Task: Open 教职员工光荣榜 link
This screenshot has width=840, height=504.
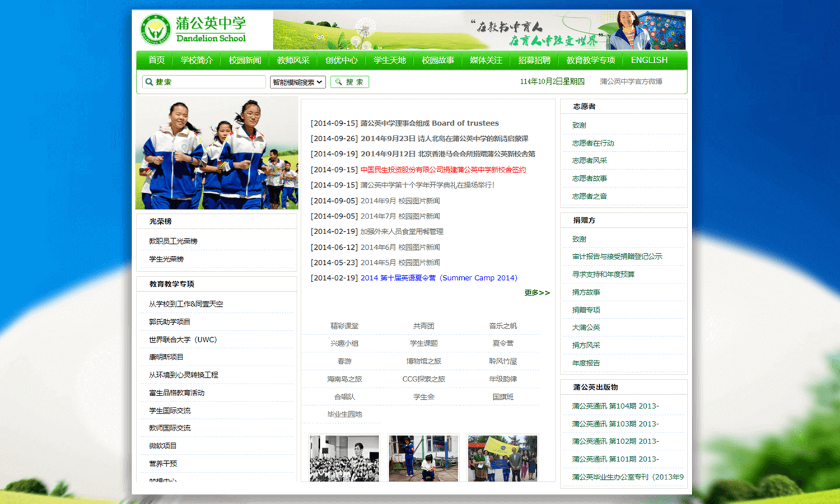Action: [x=173, y=241]
